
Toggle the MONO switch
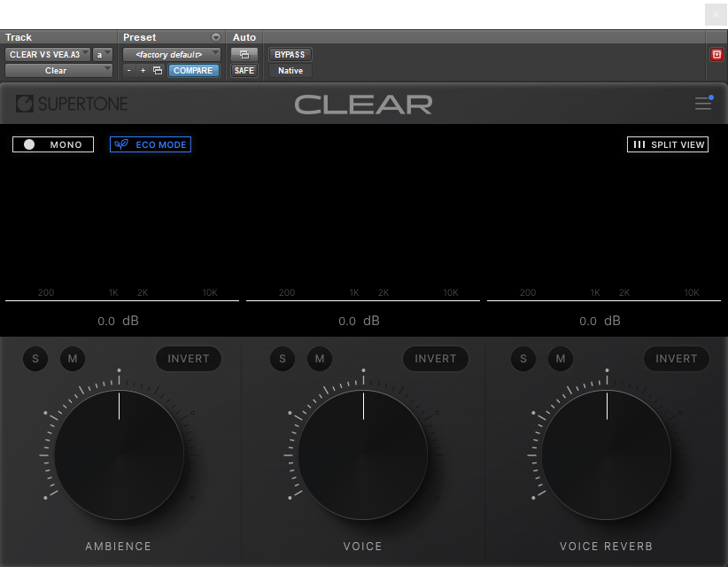[x=53, y=144]
